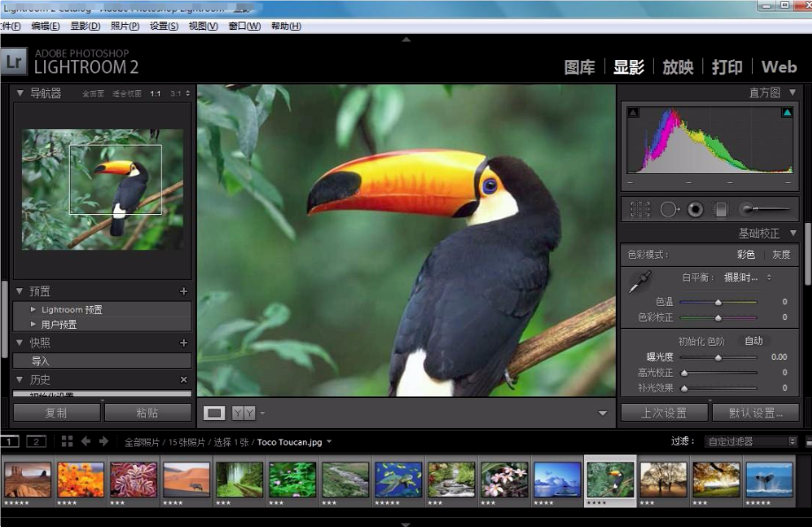This screenshot has height=527, width=812.
Task: Open grid view from filmstrip bar
Action: [67, 441]
